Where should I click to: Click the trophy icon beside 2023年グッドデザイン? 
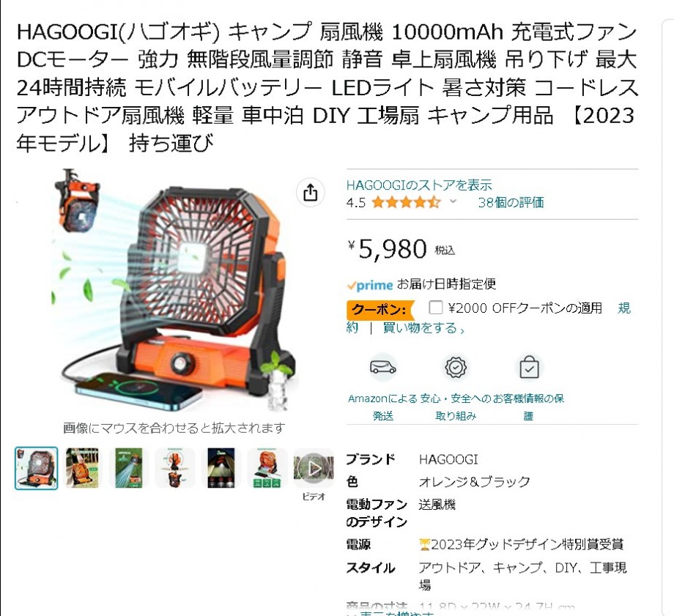pyautogui.click(x=424, y=545)
